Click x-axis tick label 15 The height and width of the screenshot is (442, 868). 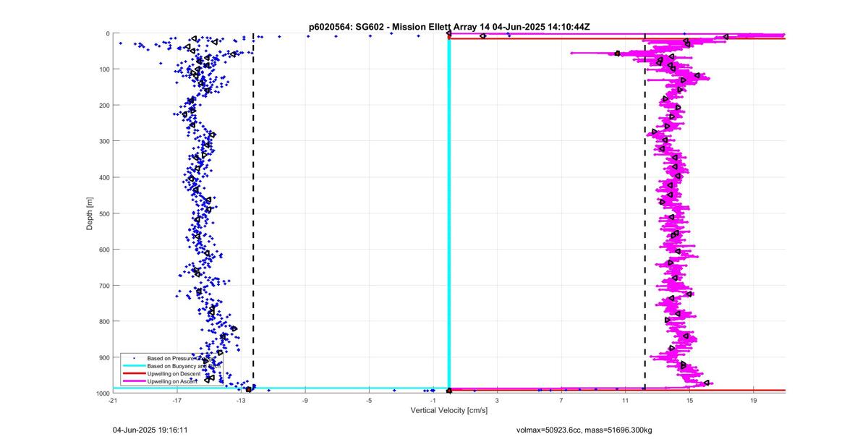[689, 399]
